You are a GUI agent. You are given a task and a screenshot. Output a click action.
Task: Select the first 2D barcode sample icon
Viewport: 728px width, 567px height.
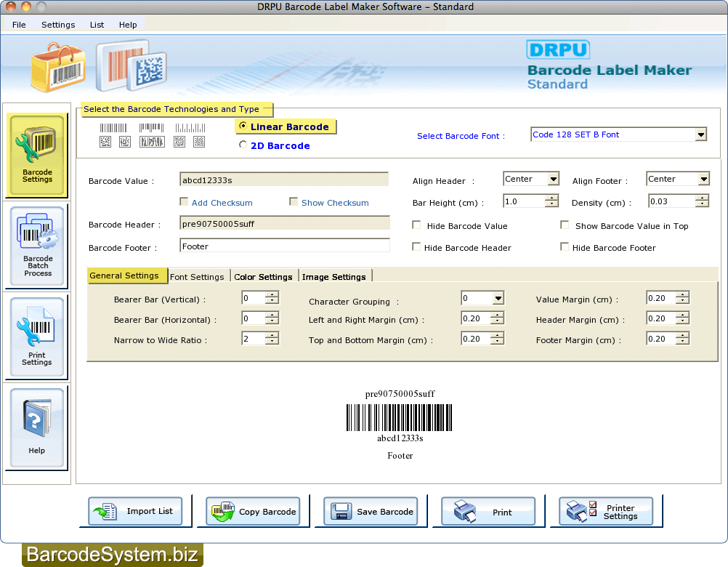coord(105,142)
